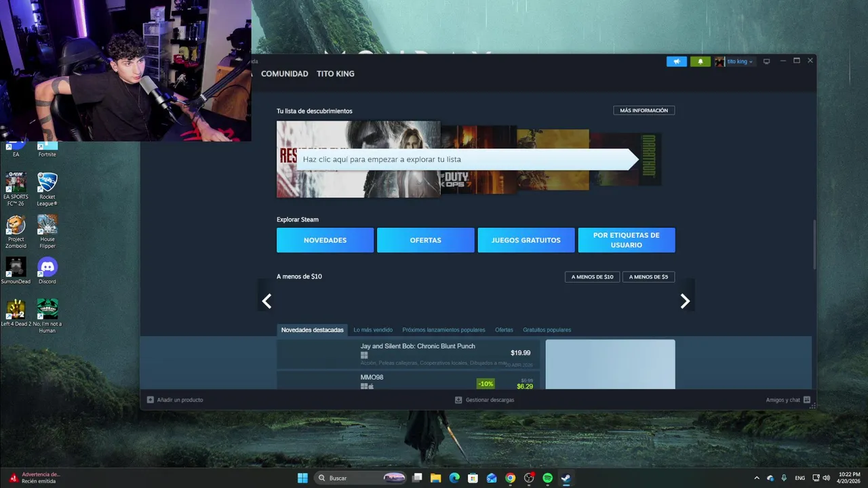Image resolution: width=868 pixels, height=488 pixels.
Task: Open COMUNIDAD menu in Steam
Action: 285,74
